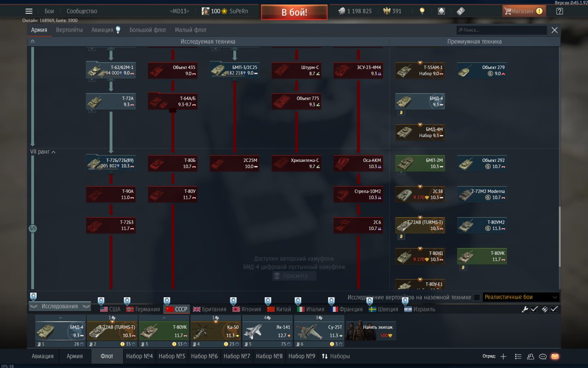Click the search field Поиск
Viewport: 588px width, 368px height.
click(502, 30)
